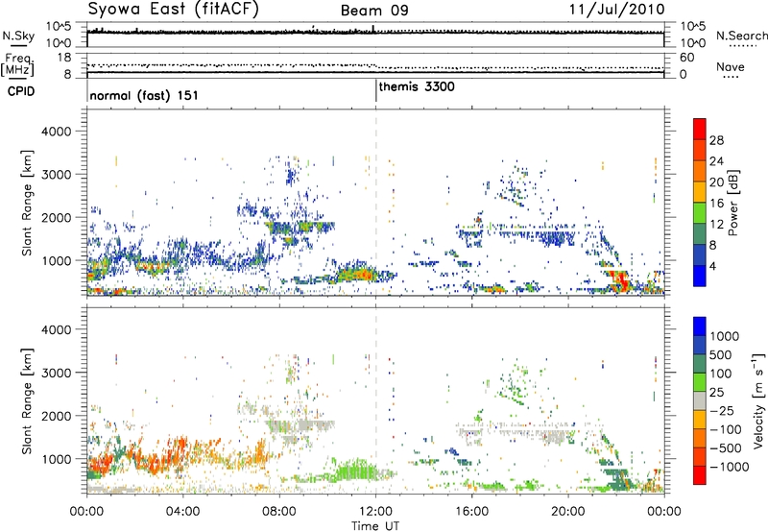The height and width of the screenshot is (532, 768).
Task: Click the 'Freq. [MHz]' axis label
Action: coord(17,64)
